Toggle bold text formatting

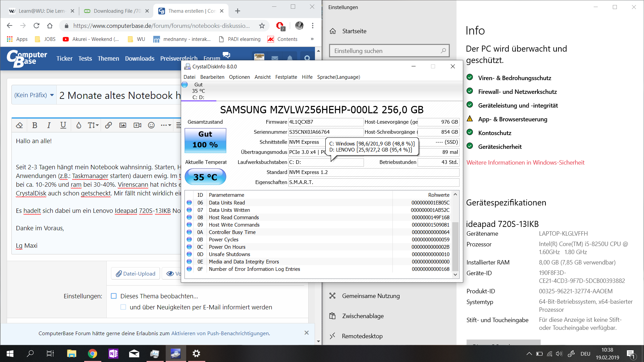point(35,125)
